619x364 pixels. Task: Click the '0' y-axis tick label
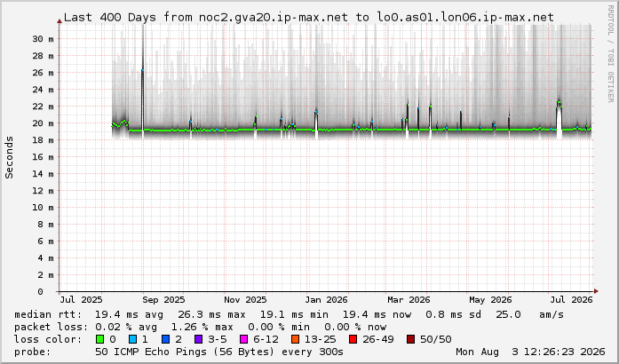click(40, 292)
